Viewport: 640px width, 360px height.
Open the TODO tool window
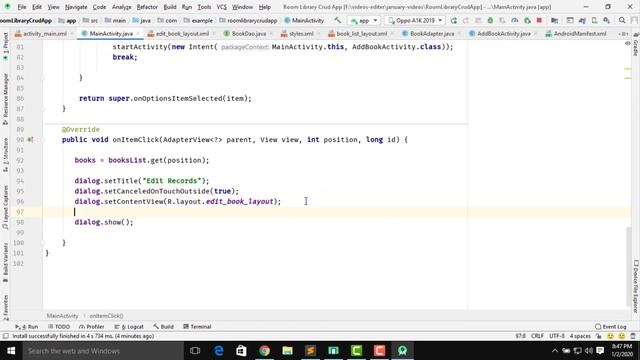tap(59, 327)
